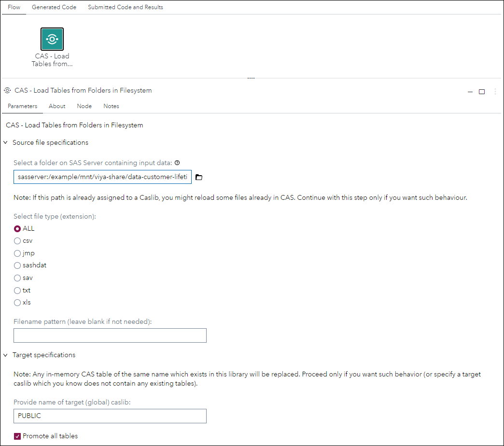Image resolution: width=504 pixels, height=446 pixels.
Task: Choose the jmp file type
Action: coord(17,253)
